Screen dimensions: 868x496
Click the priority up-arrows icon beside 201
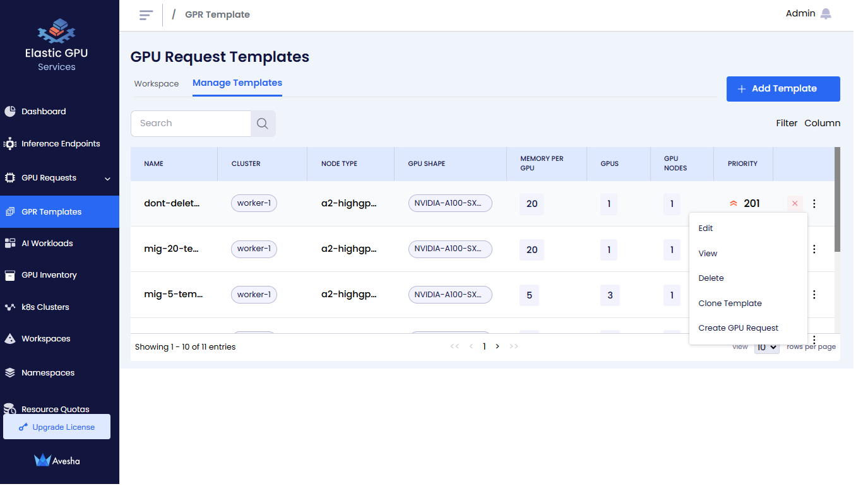pos(734,203)
